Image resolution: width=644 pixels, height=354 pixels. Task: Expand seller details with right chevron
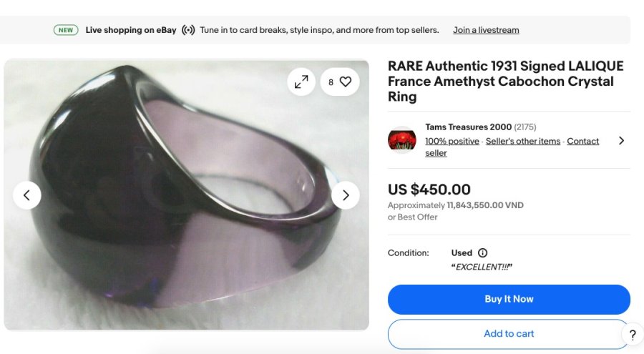point(621,140)
